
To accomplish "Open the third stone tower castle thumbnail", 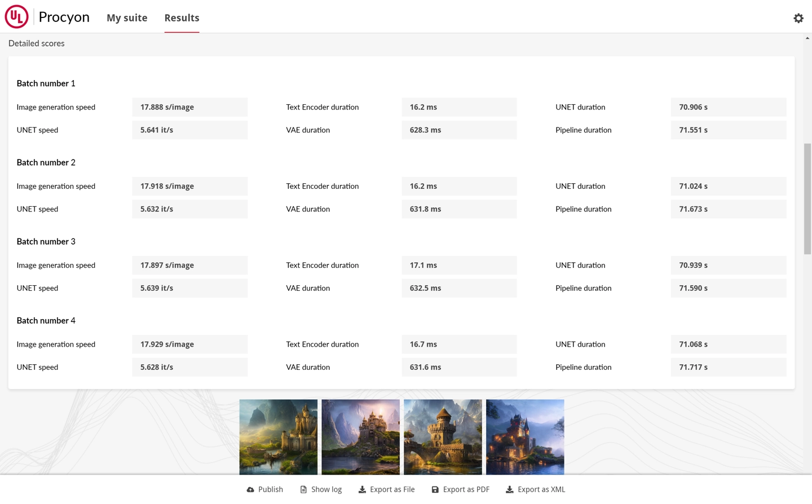I will [443, 437].
